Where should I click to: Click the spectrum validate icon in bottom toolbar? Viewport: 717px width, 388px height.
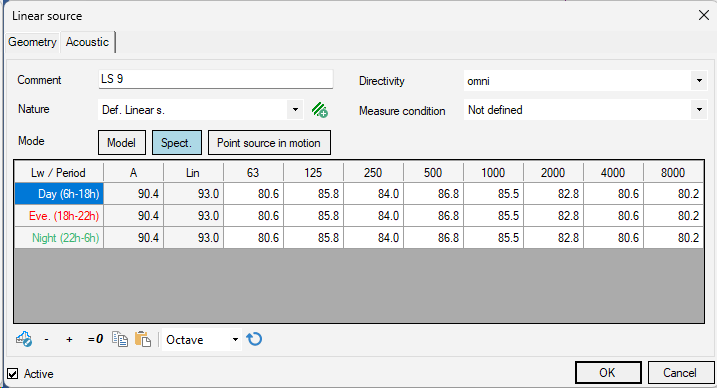[x=24, y=339]
